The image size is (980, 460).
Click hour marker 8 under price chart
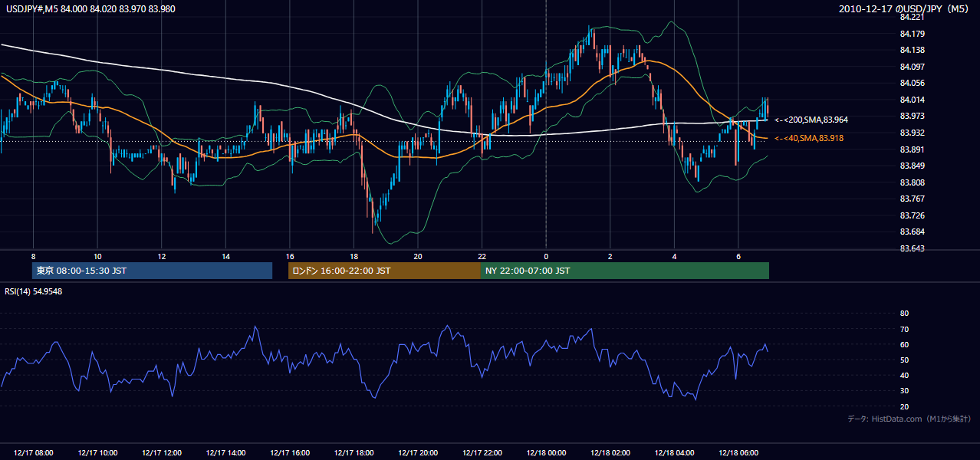point(33,256)
